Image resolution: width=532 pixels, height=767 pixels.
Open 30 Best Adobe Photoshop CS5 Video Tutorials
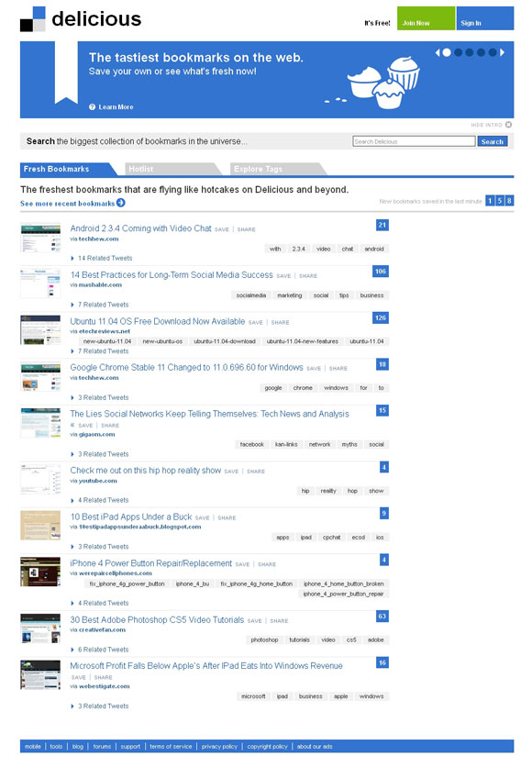coord(157,620)
